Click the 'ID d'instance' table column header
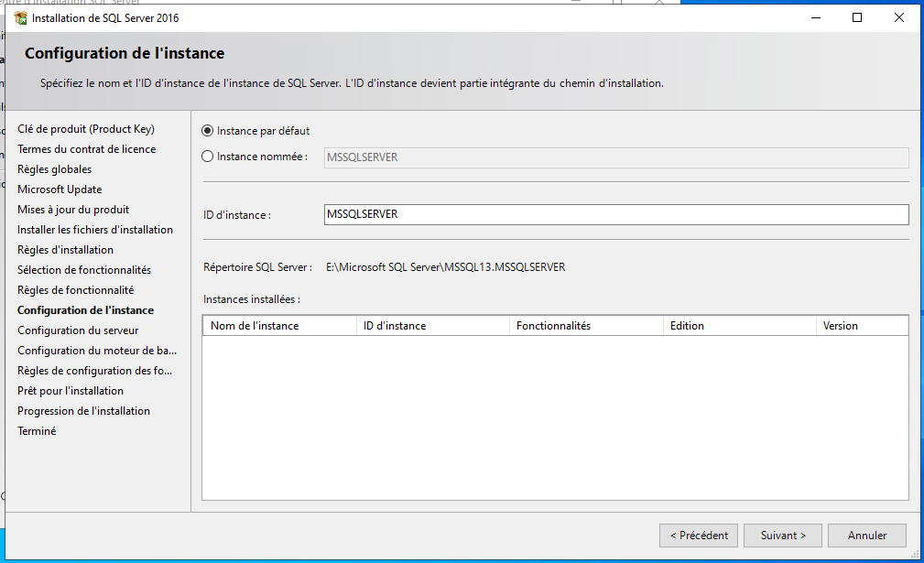 click(432, 326)
